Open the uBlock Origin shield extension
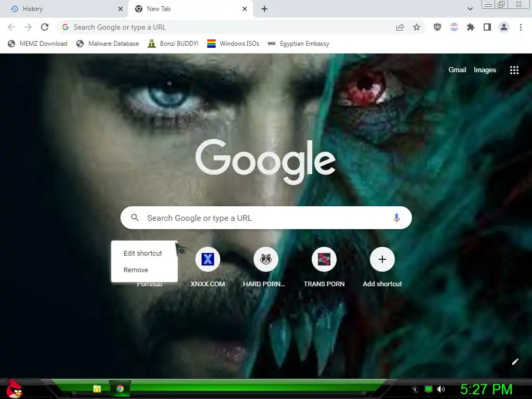The height and width of the screenshot is (399, 532). coord(437,27)
